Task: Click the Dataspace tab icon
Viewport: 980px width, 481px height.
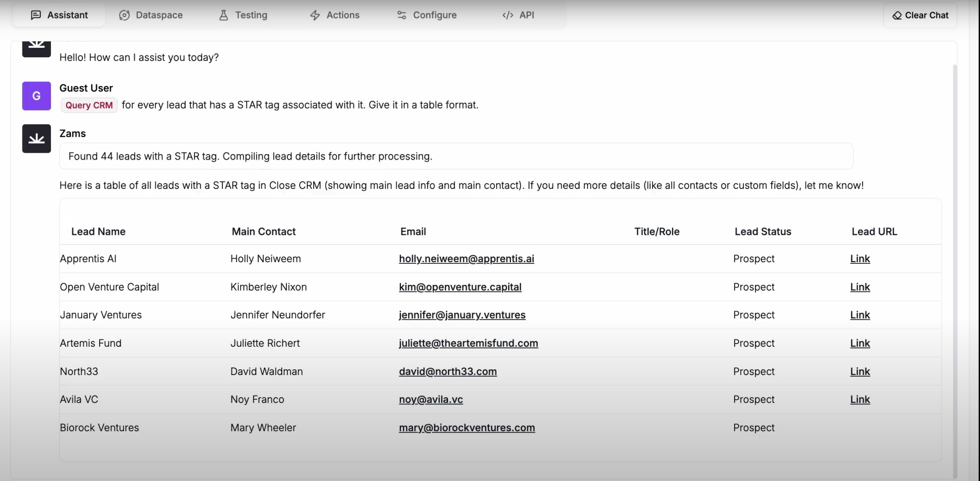Action: click(x=124, y=15)
